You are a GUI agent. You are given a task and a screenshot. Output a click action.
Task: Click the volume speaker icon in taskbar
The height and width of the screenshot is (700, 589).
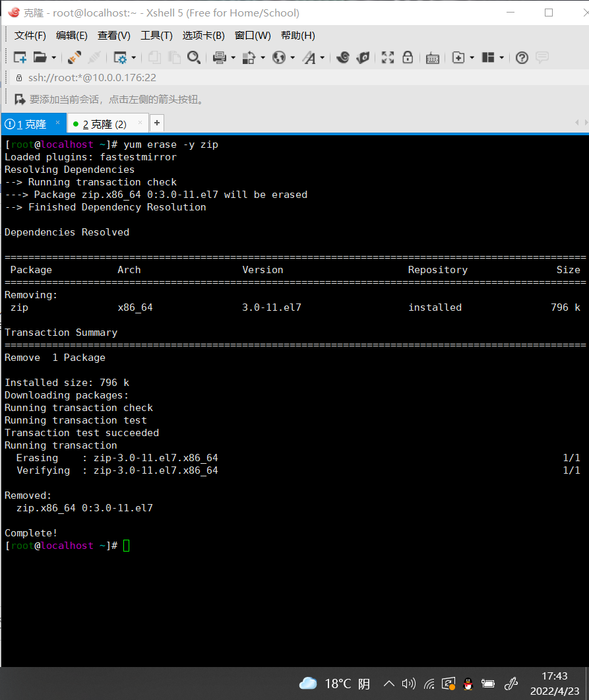pyautogui.click(x=408, y=684)
